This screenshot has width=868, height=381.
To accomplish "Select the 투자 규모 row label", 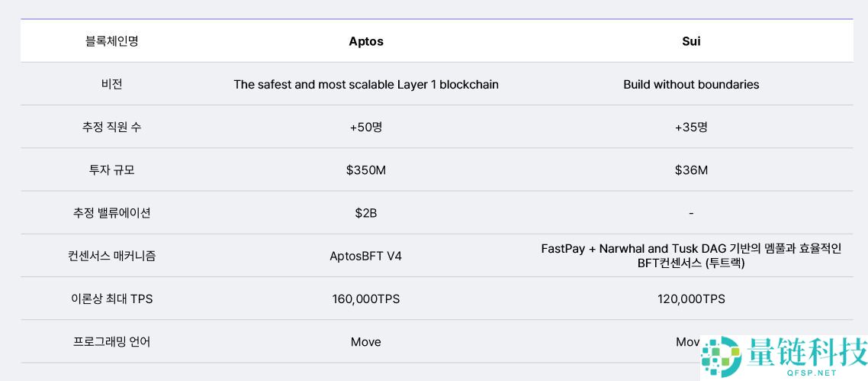I will click(111, 170).
